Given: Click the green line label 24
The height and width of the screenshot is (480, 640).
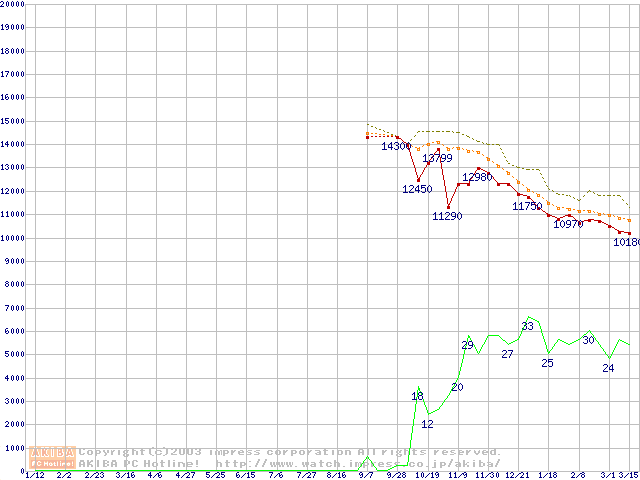Looking at the screenshot, I should point(608,368).
